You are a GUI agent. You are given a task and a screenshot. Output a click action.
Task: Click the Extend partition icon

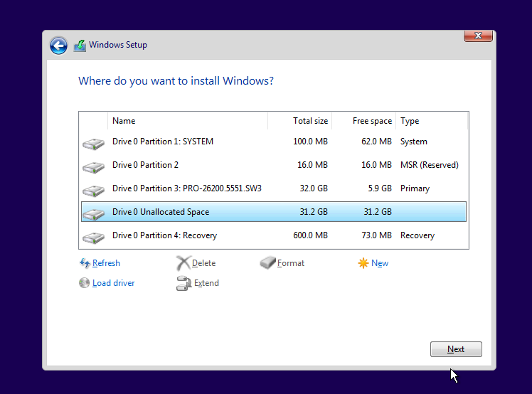184,283
